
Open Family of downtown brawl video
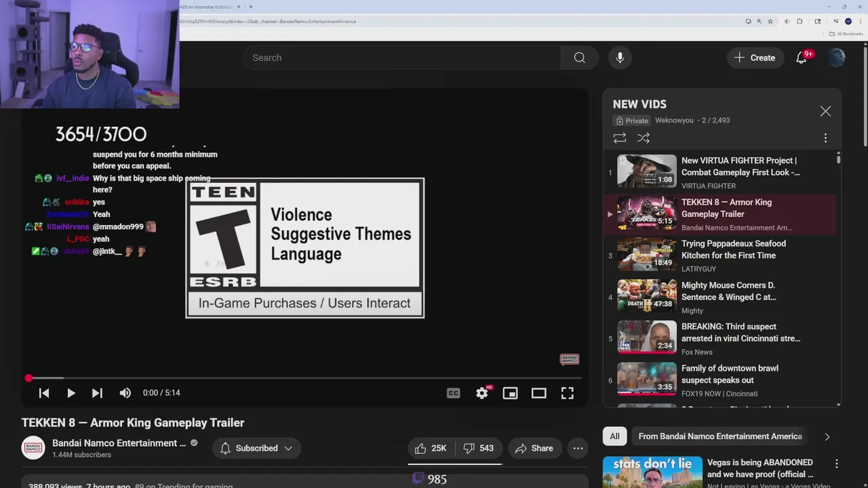tap(719, 380)
